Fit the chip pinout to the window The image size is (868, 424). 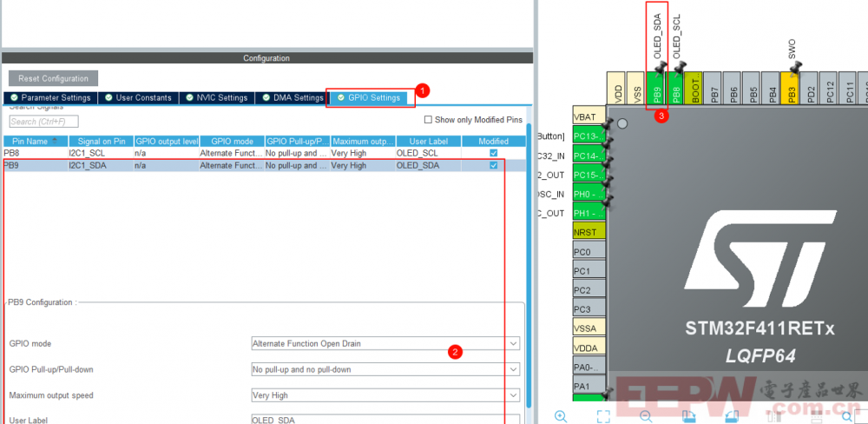point(603,415)
